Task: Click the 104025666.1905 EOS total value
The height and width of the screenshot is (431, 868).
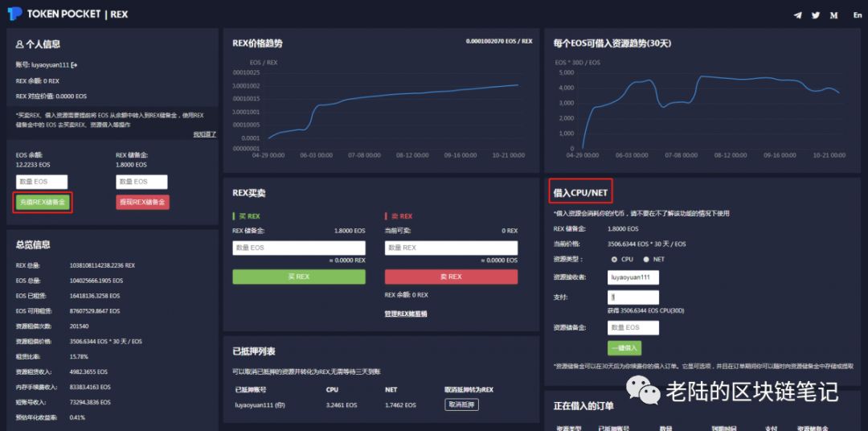Action: click(96, 281)
